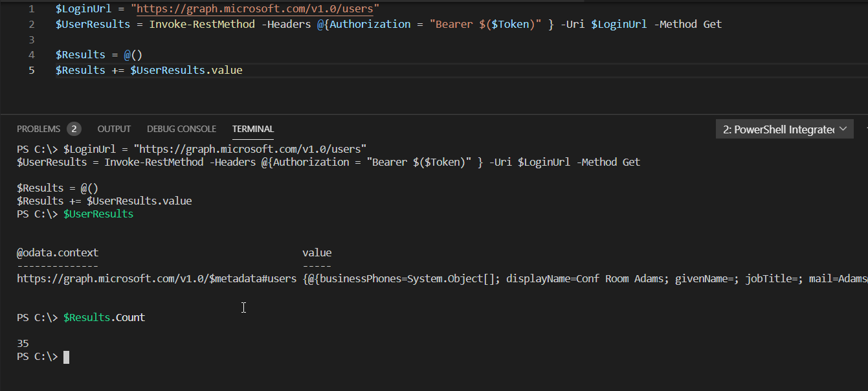Image resolution: width=868 pixels, height=391 pixels.
Task: Switch to the PROBLEMS panel tab
Action: [x=38, y=129]
